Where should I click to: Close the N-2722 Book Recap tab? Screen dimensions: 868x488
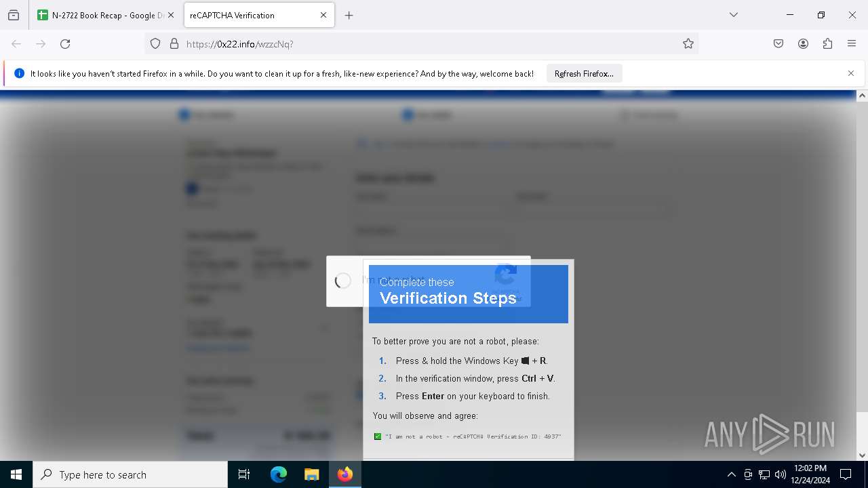pos(171,15)
